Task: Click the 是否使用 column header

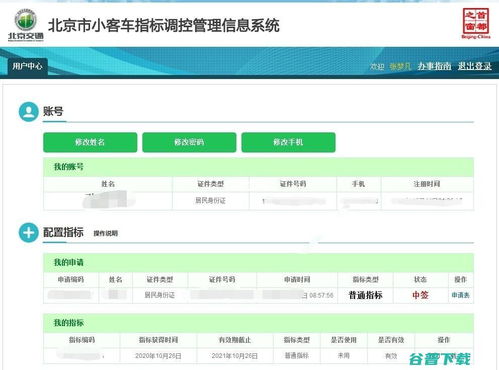Action: 344,340
